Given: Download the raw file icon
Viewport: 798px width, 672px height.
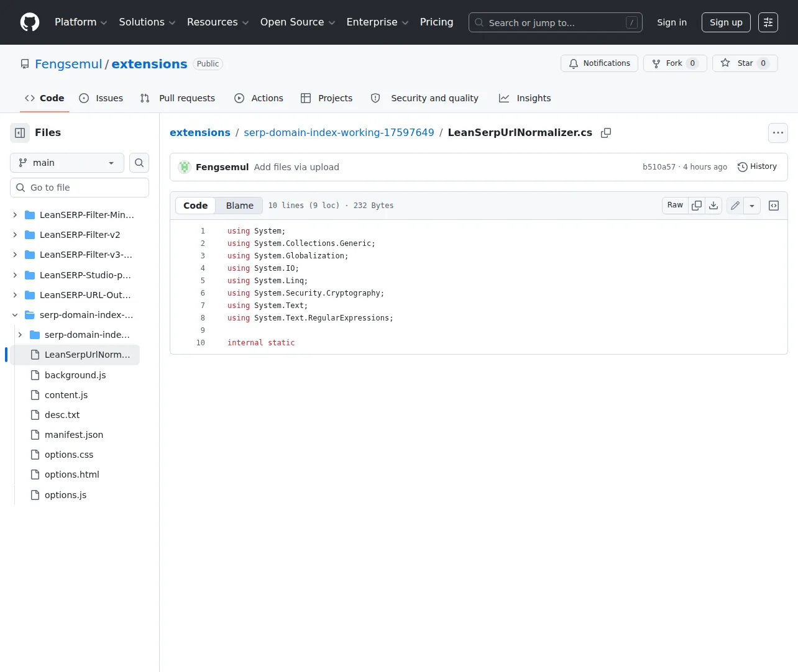Looking at the screenshot, I should pos(713,206).
